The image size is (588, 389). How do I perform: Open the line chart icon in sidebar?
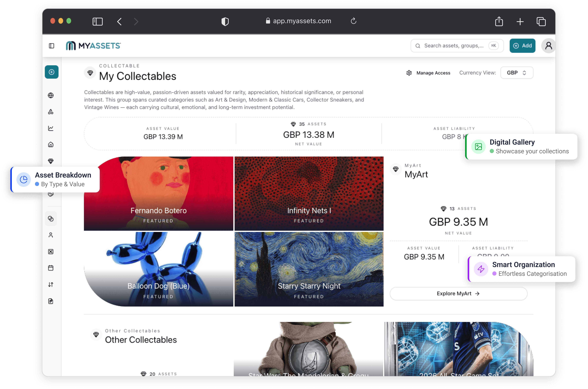pyautogui.click(x=51, y=128)
